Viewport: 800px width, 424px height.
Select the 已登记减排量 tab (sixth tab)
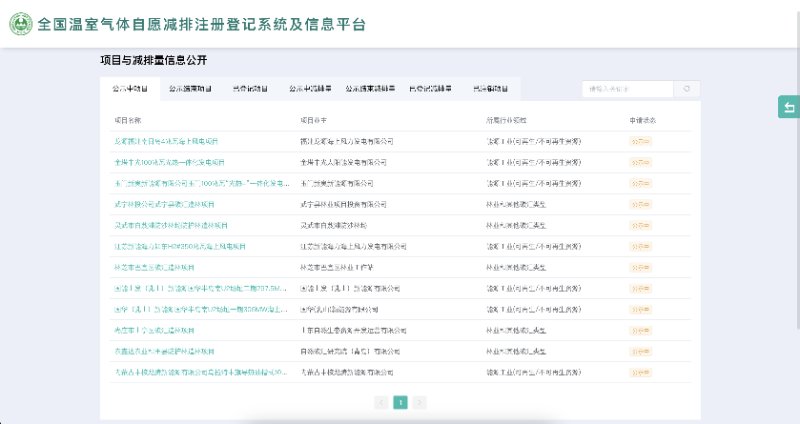pos(430,89)
